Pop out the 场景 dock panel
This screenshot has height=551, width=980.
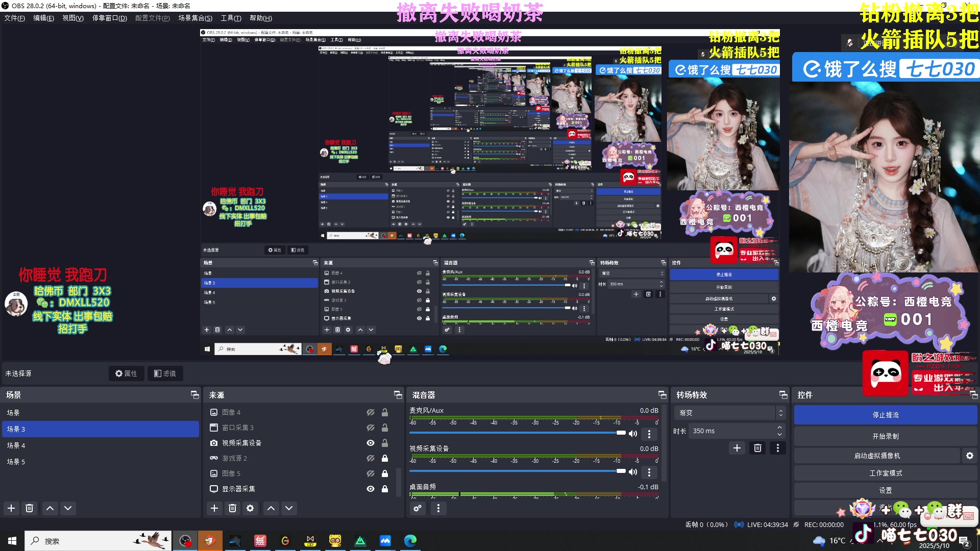[x=194, y=395]
